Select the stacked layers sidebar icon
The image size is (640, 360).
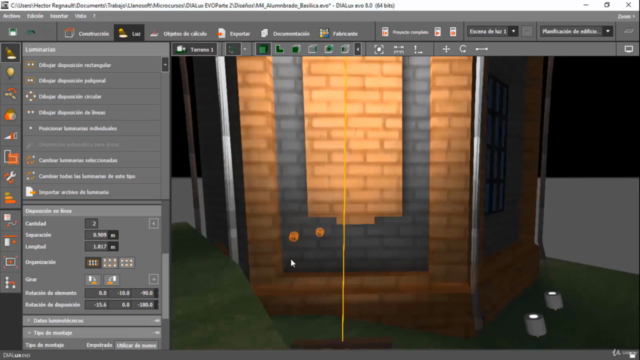click(11, 198)
